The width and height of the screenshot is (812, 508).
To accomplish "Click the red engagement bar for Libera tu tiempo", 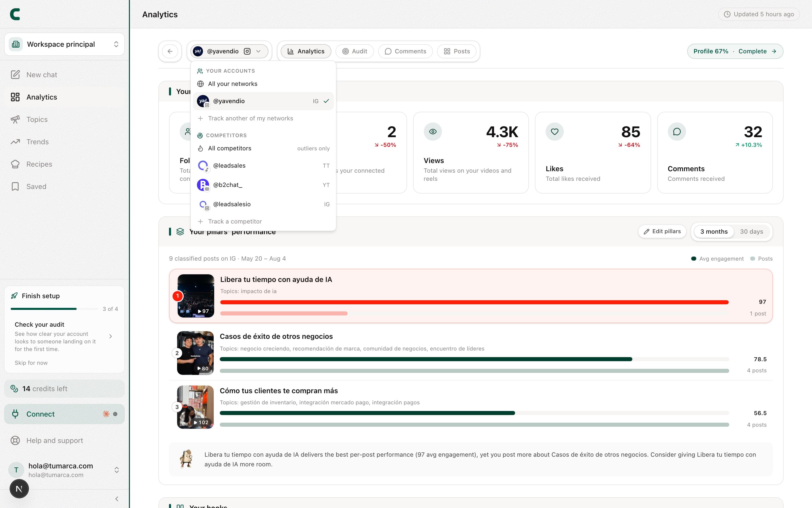I will pyautogui.click(x=474, y=302).
